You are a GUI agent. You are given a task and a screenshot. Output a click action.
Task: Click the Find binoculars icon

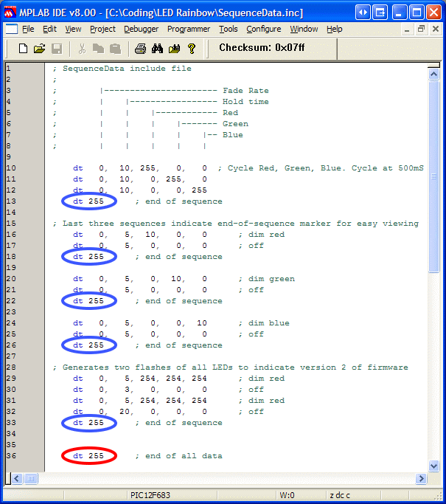pyautogui.click(x=157, y=49)
